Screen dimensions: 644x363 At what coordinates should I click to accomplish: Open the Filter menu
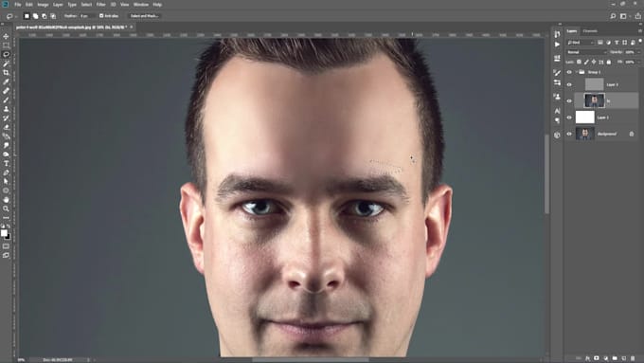click(100, 5)
